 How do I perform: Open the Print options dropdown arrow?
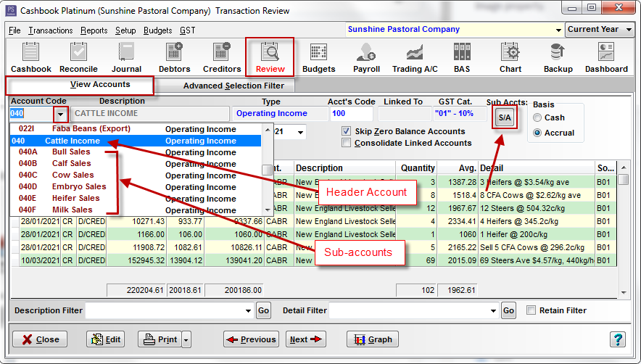click(186, 339)
